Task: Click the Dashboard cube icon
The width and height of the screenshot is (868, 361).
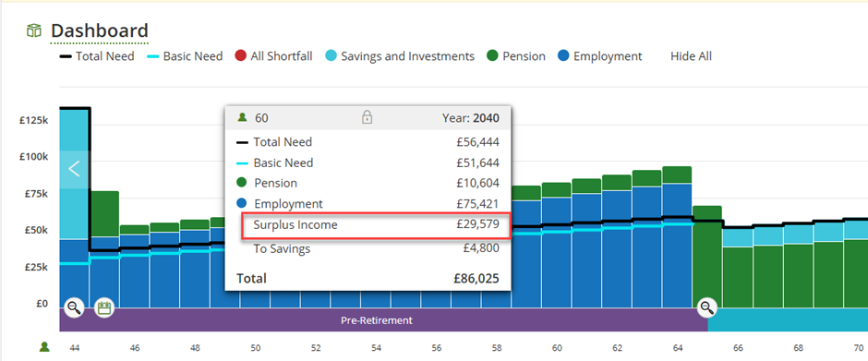Action: pos(34,31)
